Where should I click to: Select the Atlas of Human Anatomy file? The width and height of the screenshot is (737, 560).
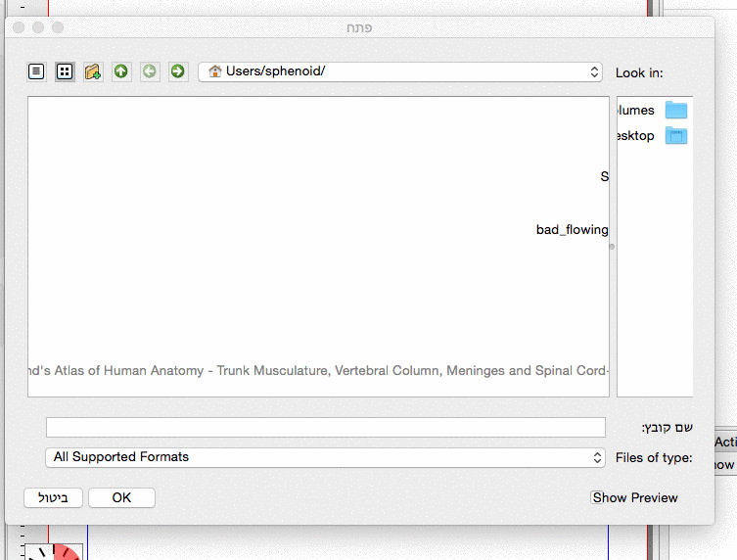tap(318, 371)
